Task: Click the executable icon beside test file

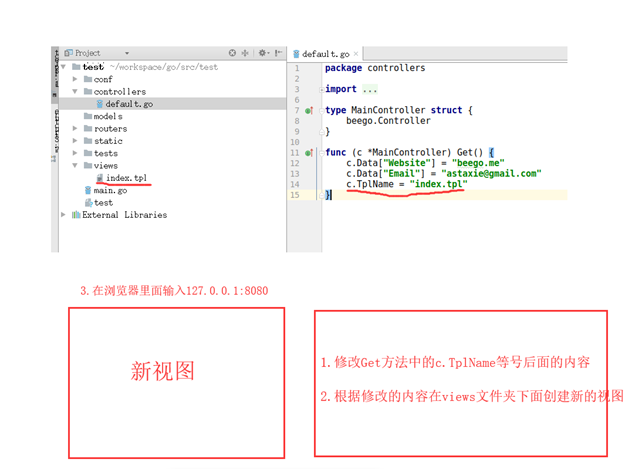Action: tap(88, 202)
